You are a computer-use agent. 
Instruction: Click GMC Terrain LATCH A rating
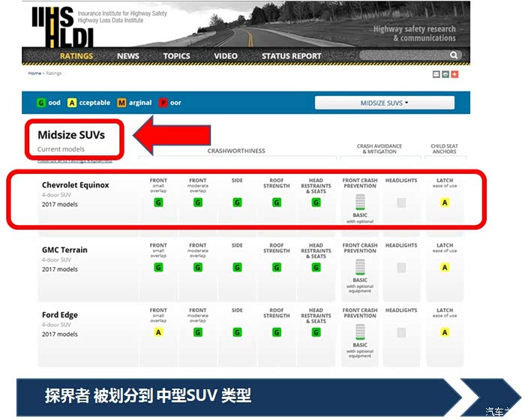click(x=445, y=267)
